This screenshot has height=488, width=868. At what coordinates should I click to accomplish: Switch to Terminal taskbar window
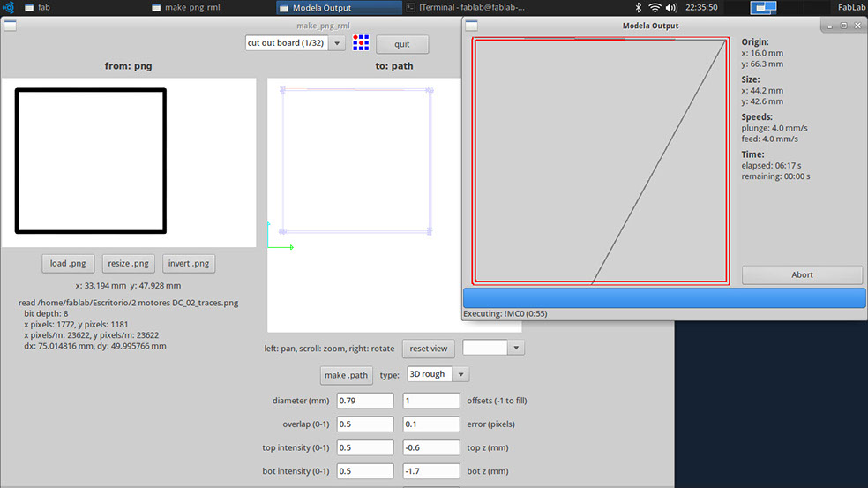pyautogui.click(x=466, y=7)
